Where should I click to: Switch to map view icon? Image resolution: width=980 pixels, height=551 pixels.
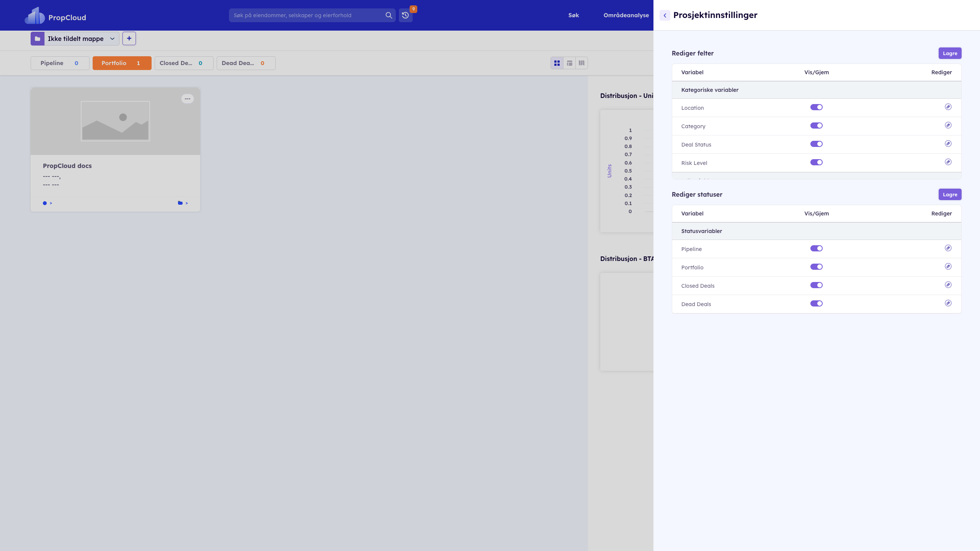click(581, 63)
